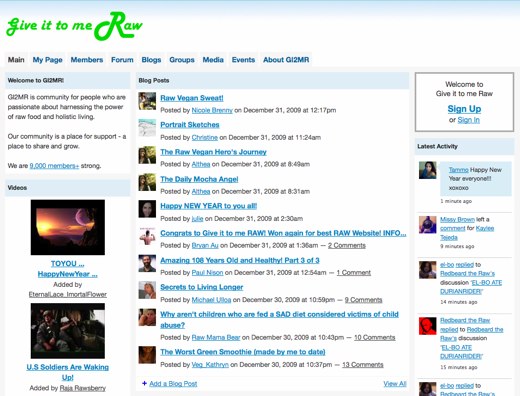Click the plus icon beside Add a Blog Post
520x396 pixels.
pyautogui.click(x=144, y=383)
